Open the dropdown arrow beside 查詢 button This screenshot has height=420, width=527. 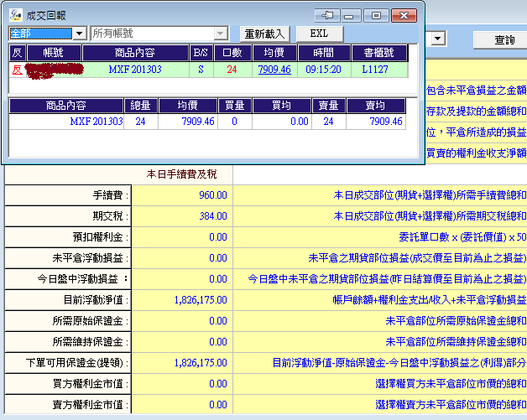(x=437, y=39)
